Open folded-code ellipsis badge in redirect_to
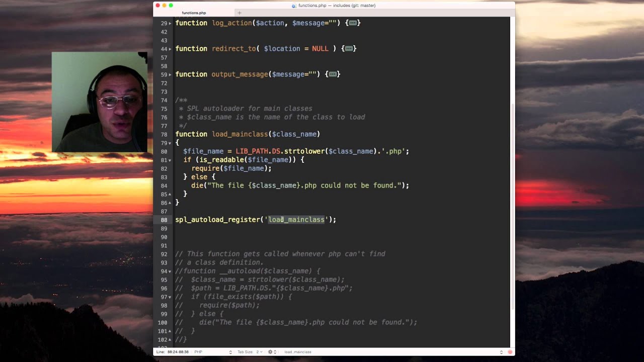Image resolution: width=644 pixels, height=362 pixels. pyautogui.click(x=349, y=49)
